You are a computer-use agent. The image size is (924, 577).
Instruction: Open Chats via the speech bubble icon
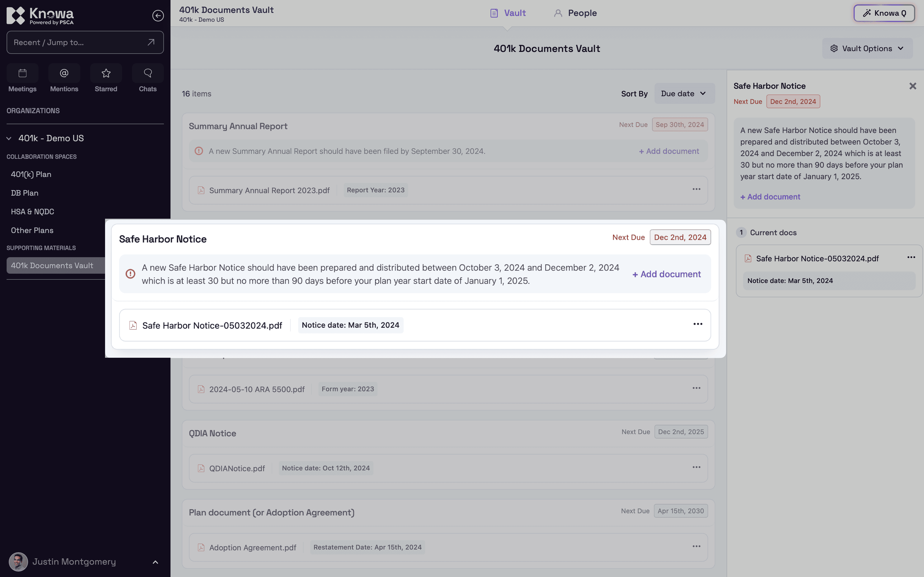coord(148,73)
